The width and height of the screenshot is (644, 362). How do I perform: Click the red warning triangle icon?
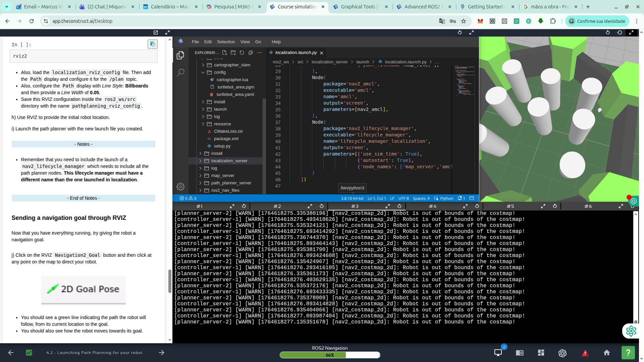(585, 353)
